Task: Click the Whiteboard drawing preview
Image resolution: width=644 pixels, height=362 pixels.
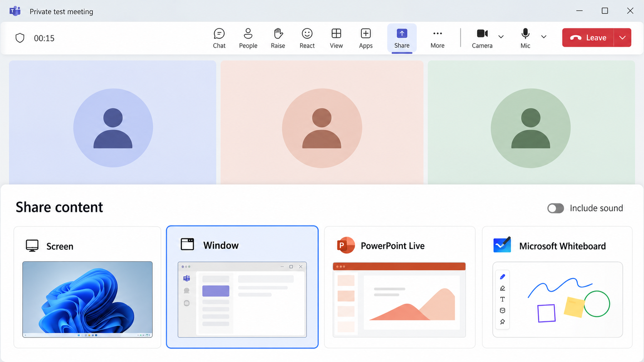Action: click(x=558, y=300)
